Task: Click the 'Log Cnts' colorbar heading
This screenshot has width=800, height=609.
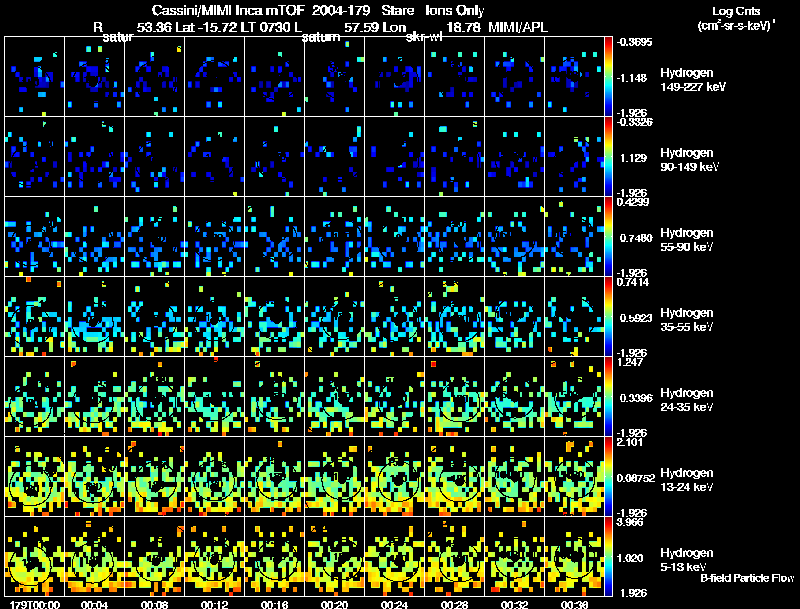Action: pos(736,11)
